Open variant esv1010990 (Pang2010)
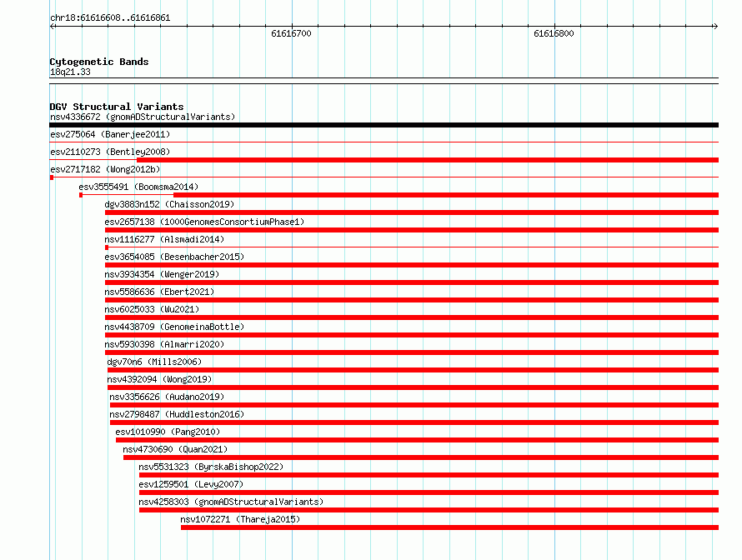The image size is (742, 560). pos(168,432)
